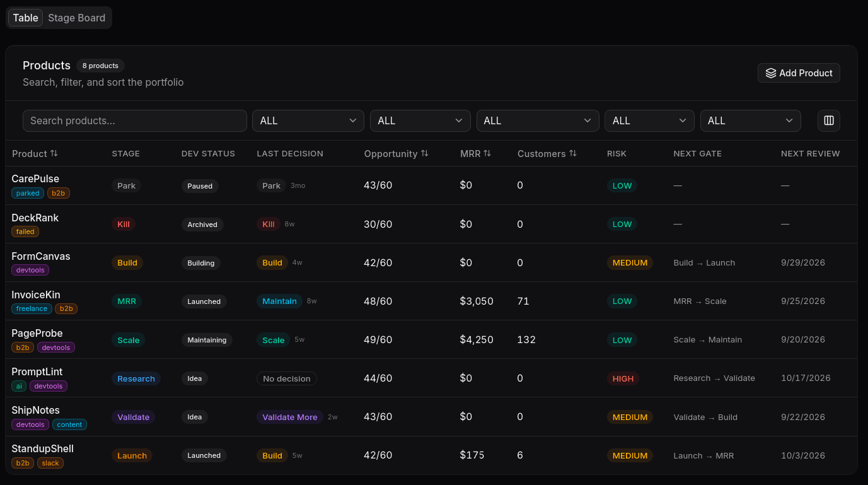Click the "$4,250" MRR value

click(x=477, y=339)
